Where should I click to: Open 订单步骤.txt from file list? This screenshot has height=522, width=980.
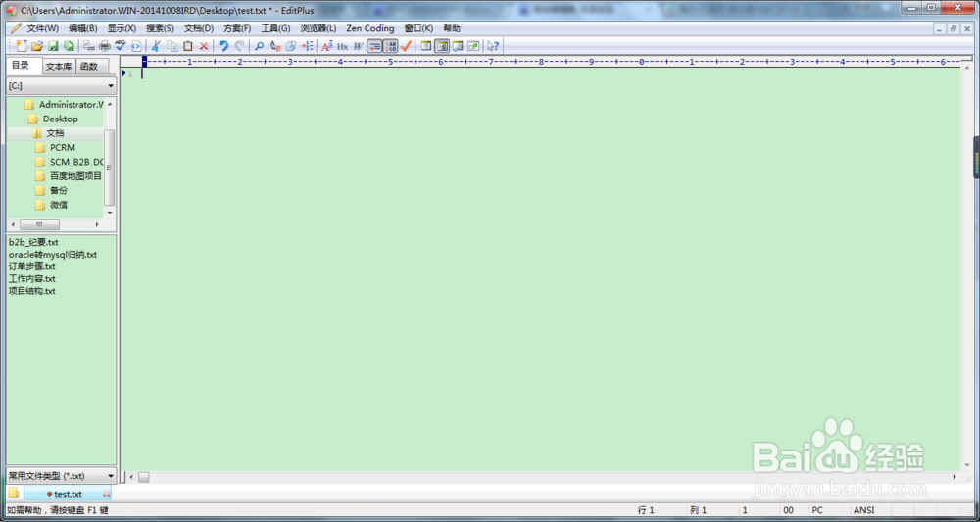point(32,266)
